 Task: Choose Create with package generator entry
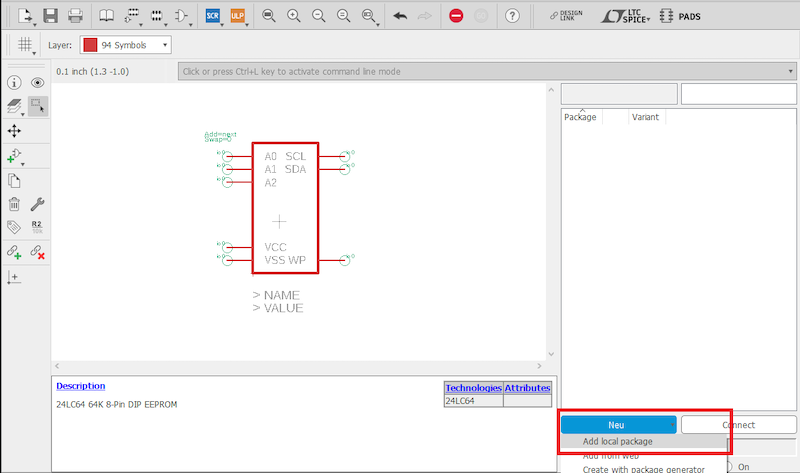643,469
